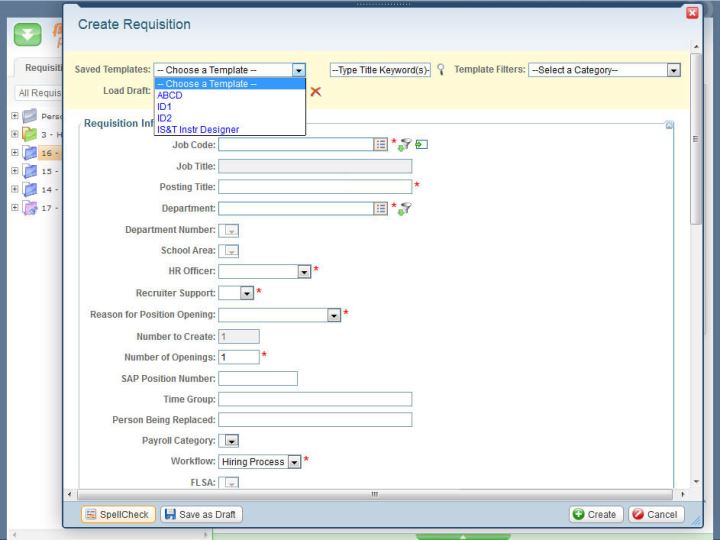Click the Posting Title input field
The width and height of the screenshot is (720, 540).
pyautogui.click(x=314, y=187)
